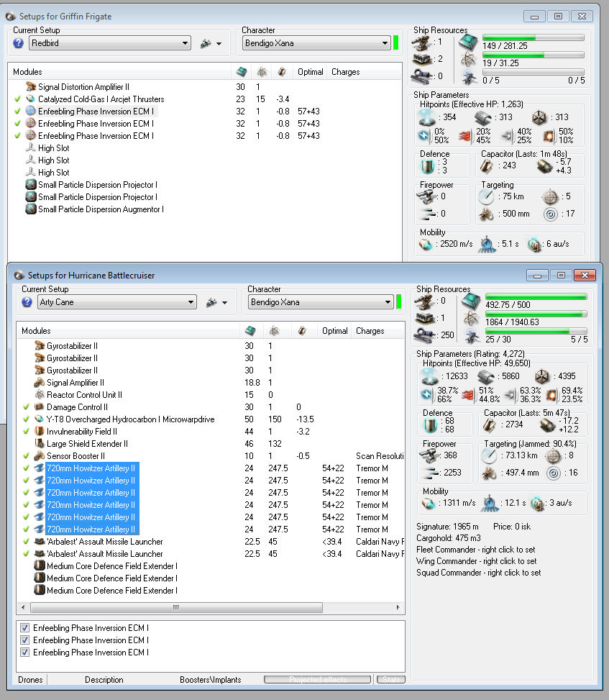Click horizontal scrollbar thumb in Hurricane modules list
Screen dimensions: 609x700
click(176, 608)
